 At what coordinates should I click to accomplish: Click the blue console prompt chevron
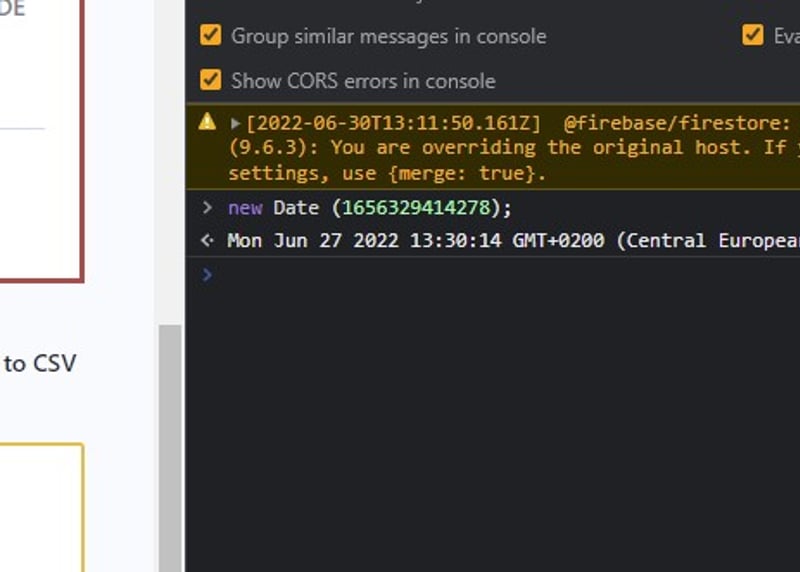pyautogui.click(x=207, y=274)
